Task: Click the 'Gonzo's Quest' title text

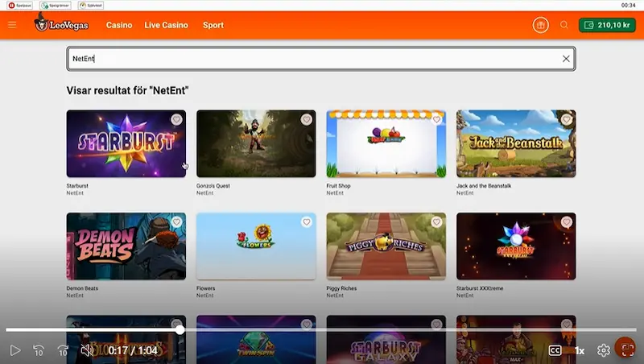Action: point(213,186)
